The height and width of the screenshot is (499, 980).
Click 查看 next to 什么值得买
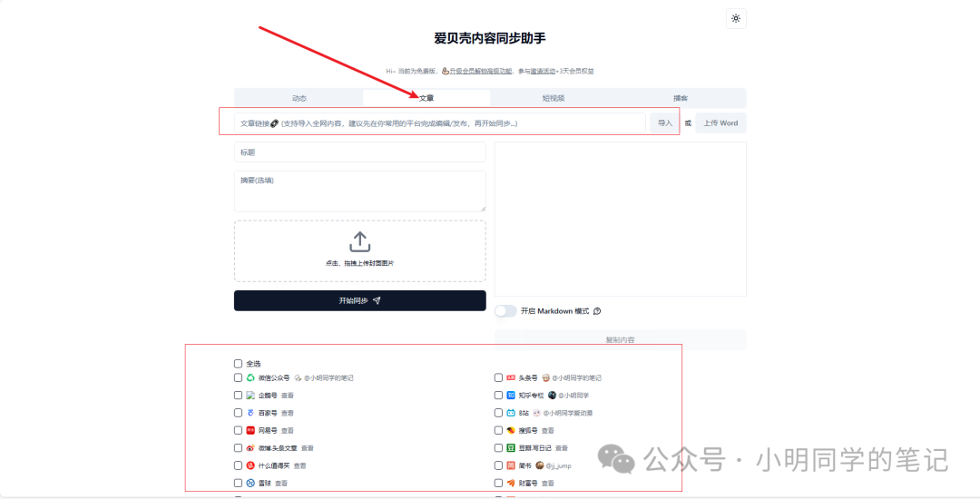pos(300,465)
